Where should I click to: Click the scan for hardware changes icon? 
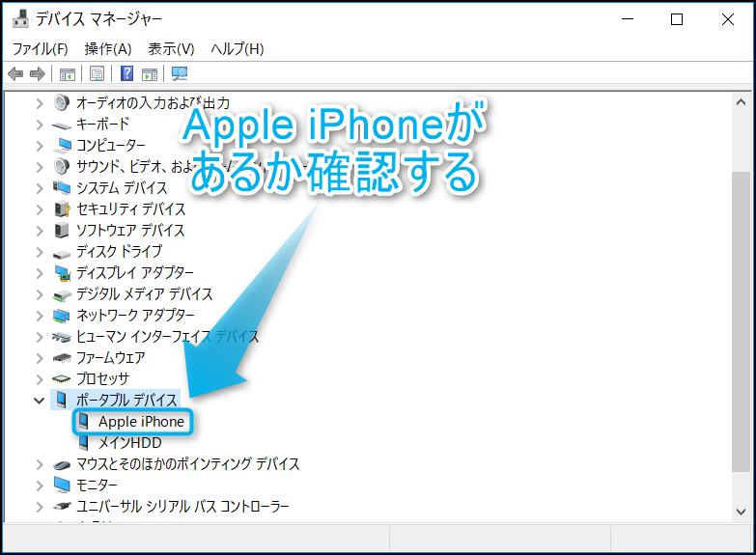point(180,74)
